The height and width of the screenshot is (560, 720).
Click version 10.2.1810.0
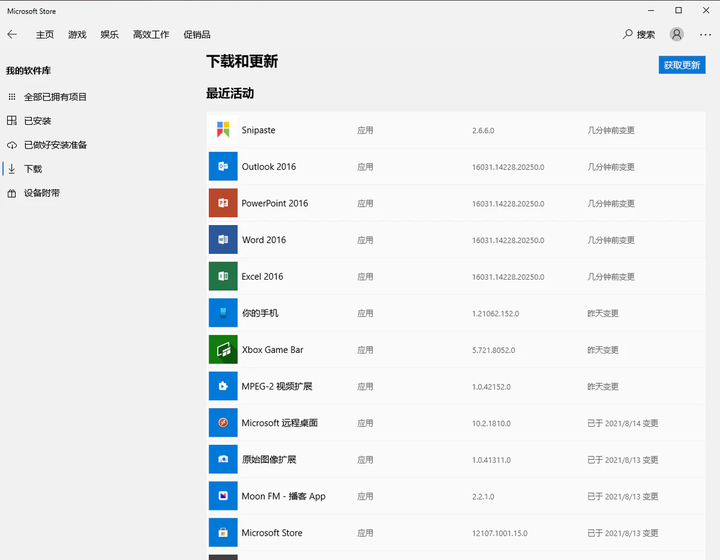click(x=491, y=423)
